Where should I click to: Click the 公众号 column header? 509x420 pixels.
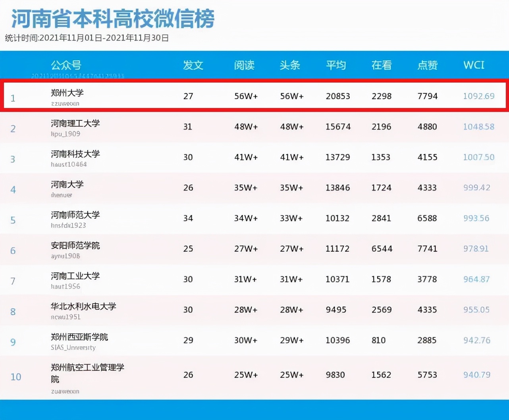point(66,66)
